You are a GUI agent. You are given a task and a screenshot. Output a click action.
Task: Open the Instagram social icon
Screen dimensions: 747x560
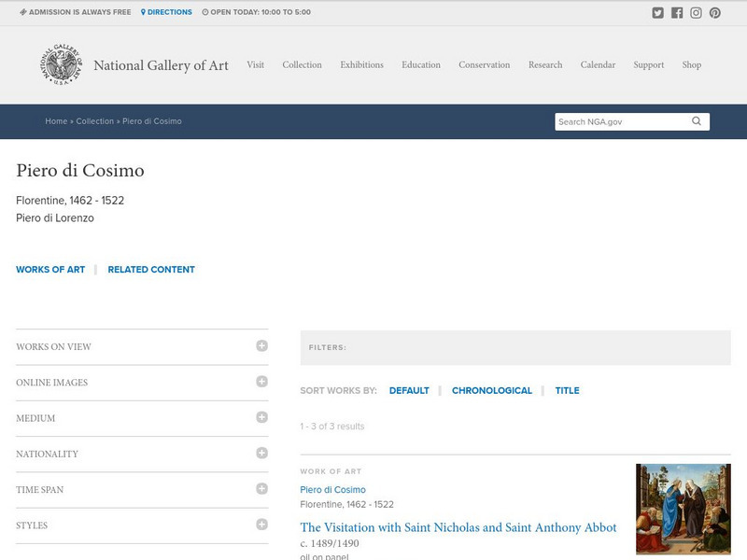[696, 13]
